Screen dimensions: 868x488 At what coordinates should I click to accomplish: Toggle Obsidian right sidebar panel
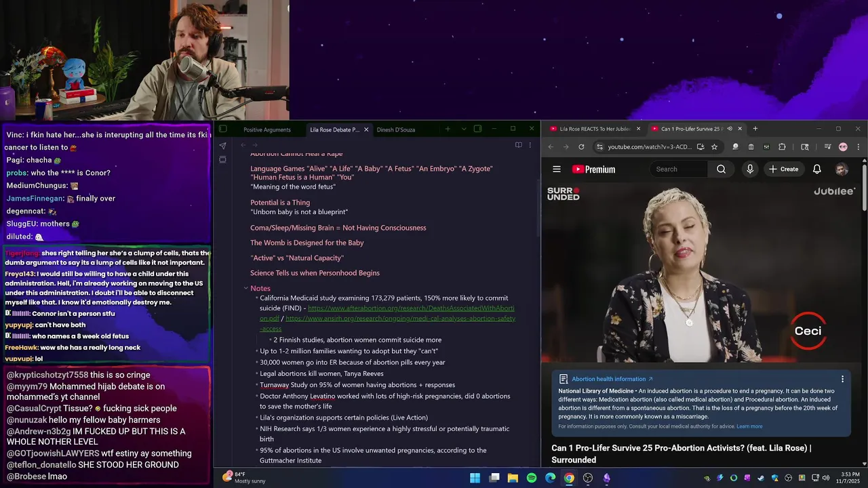[477, 129]
